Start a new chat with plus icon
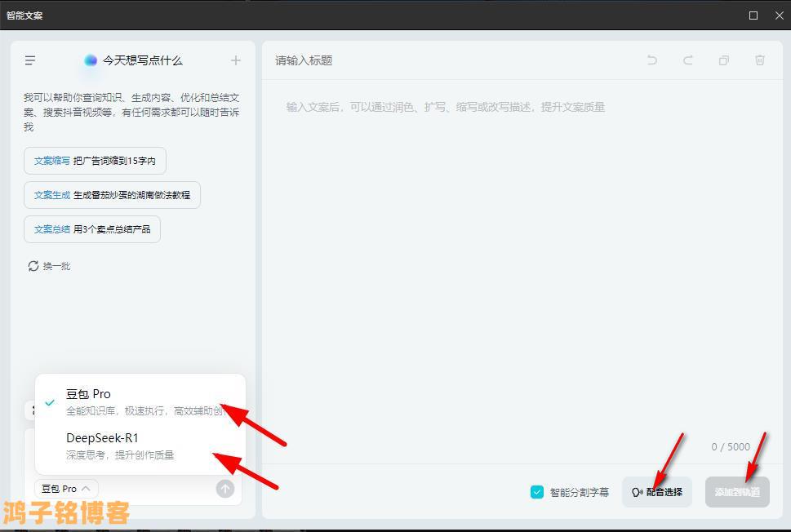The height and width of the screenshot is (532, 791). [236, 60]
